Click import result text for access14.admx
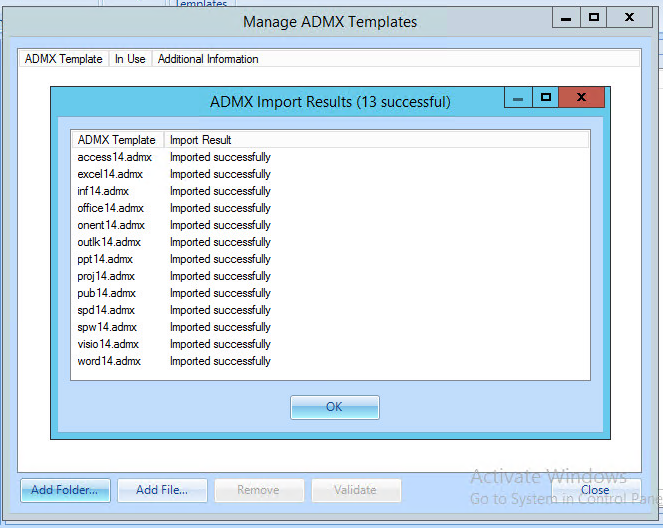The image size is (663, 528). tap(220, 157)
